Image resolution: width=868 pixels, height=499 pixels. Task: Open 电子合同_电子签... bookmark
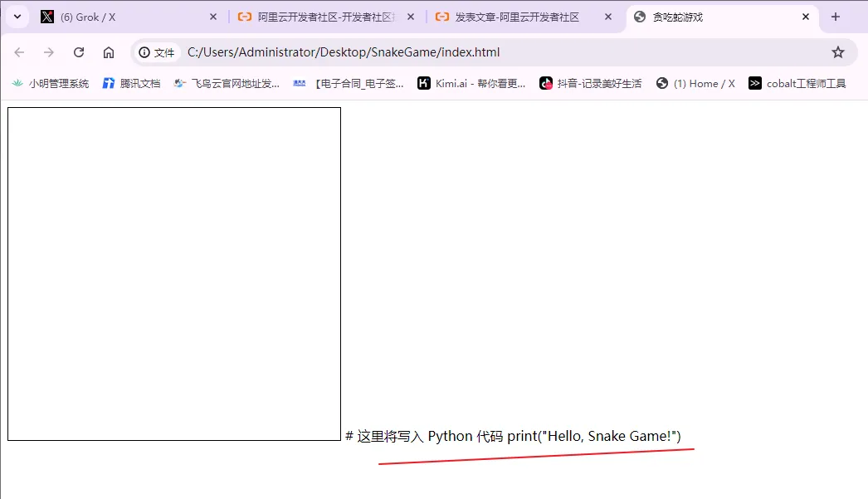pyautogui.click(x=349, y=84)
